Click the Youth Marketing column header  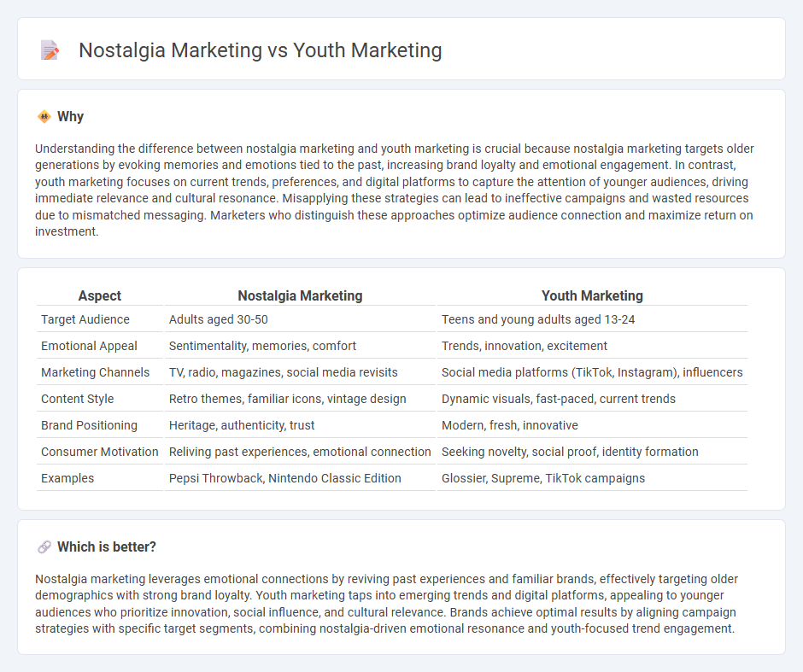pos(592,295)
